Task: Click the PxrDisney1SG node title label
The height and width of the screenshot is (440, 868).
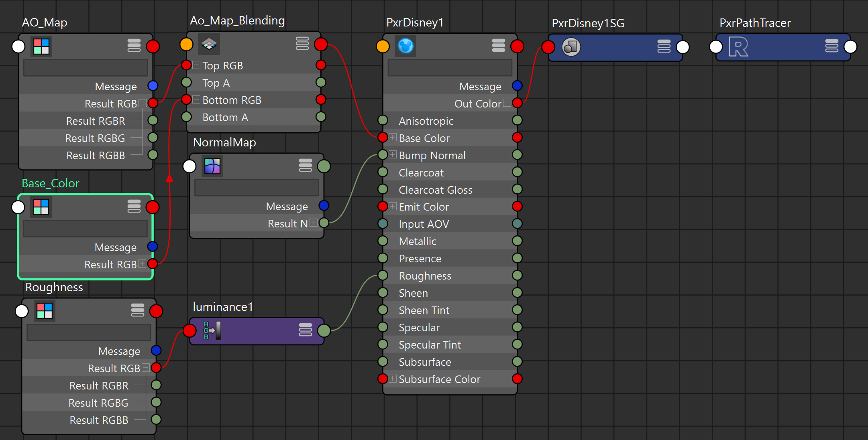Action: coord(588,23)
